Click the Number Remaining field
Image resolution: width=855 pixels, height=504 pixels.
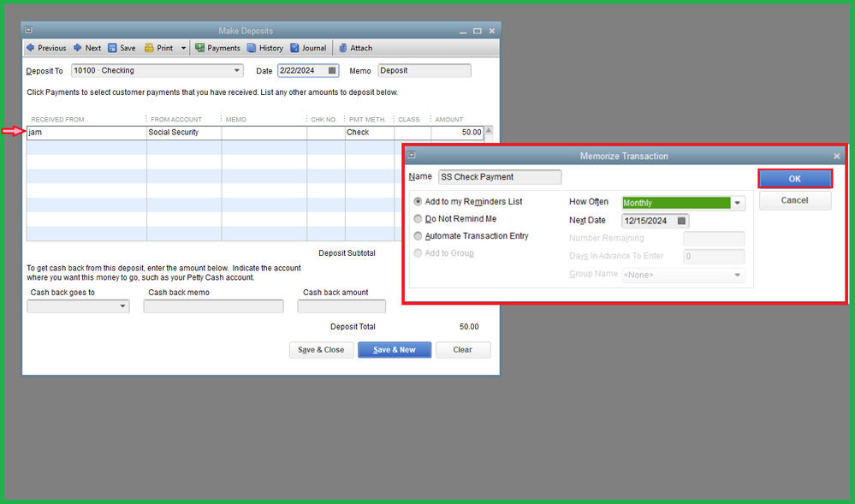[x=714, y=239]
